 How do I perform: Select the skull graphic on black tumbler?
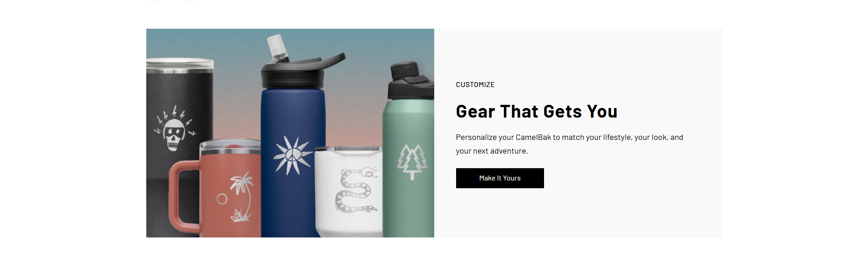pos(174,134)
